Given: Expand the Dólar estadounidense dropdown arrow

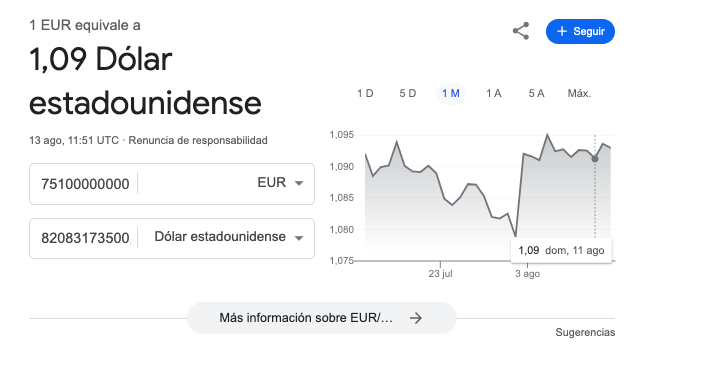Looking at the screenshot, I should pyautogui.click(x=299, y=238).
